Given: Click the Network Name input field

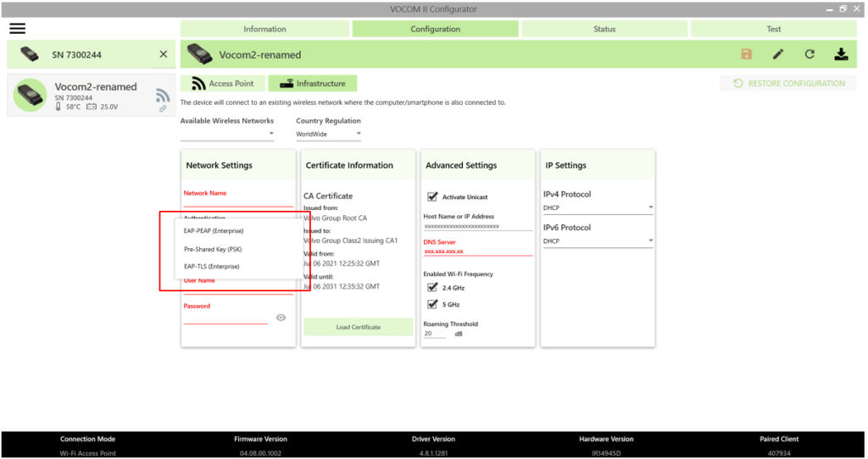Looking at the screenshot, I should (x=238, y=201).
